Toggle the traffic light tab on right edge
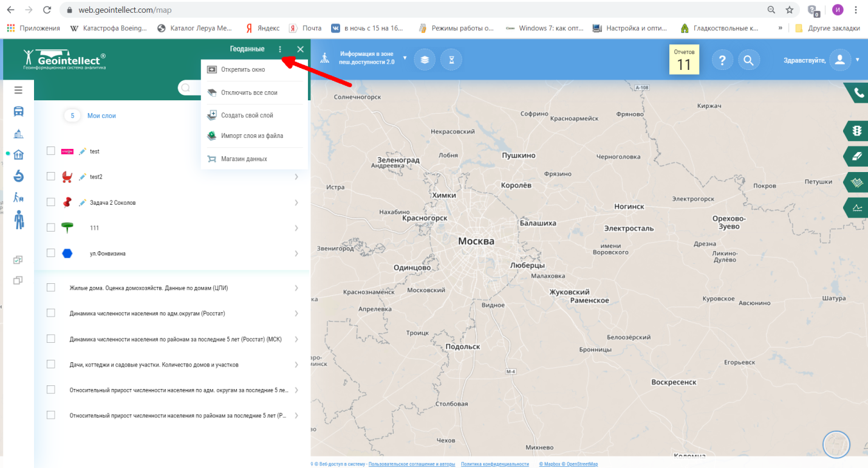The height and width of the screenshot is (468, 868). pyautogui.click(x=857, y=130)
